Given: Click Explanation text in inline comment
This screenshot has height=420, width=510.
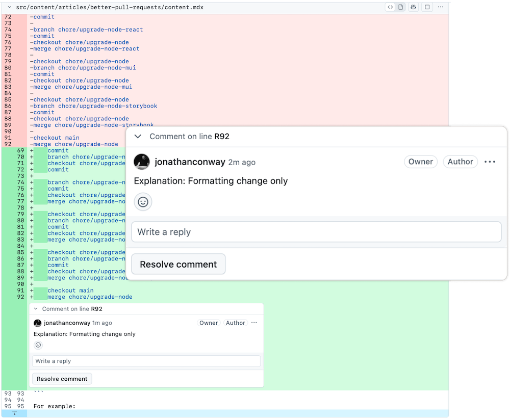Looking at the screenshot, I should click(x=84, y=334).
